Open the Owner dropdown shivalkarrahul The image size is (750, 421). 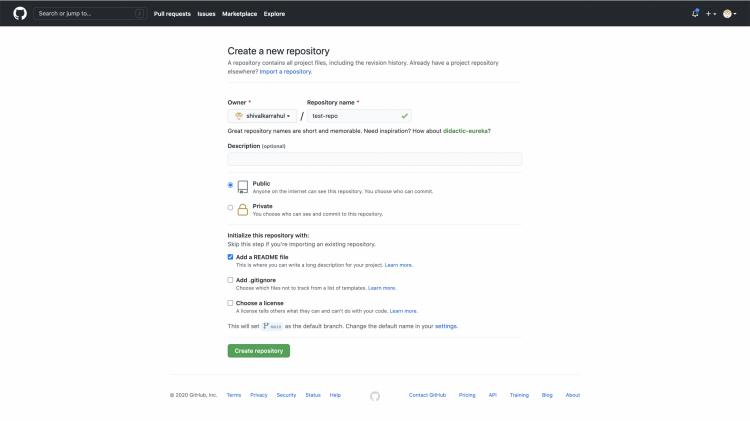[x=262, y=116]
